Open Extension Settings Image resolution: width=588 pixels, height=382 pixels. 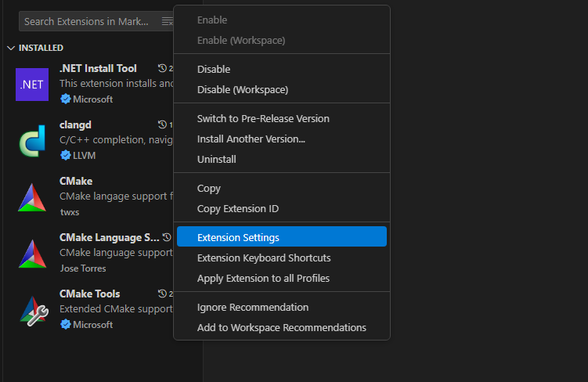click(x=282, y=237)
